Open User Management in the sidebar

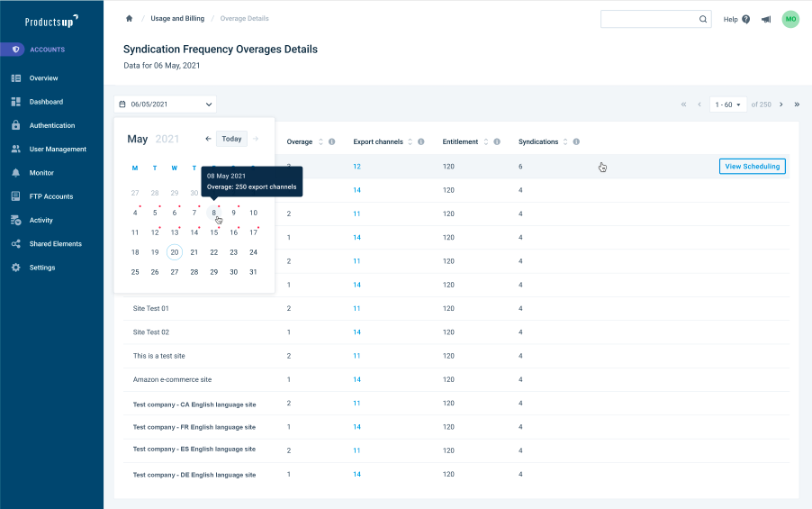[58, 150]
